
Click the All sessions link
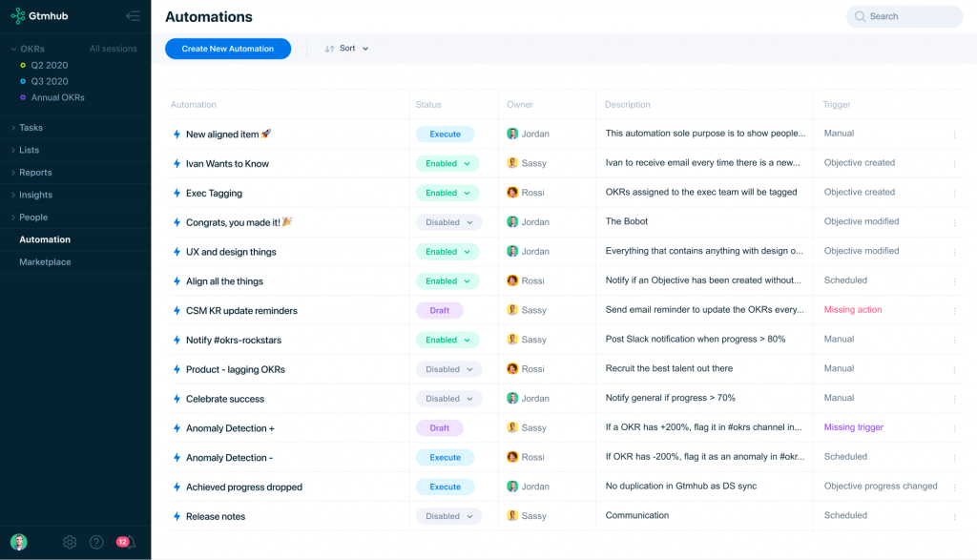click(x=113, y=49)
